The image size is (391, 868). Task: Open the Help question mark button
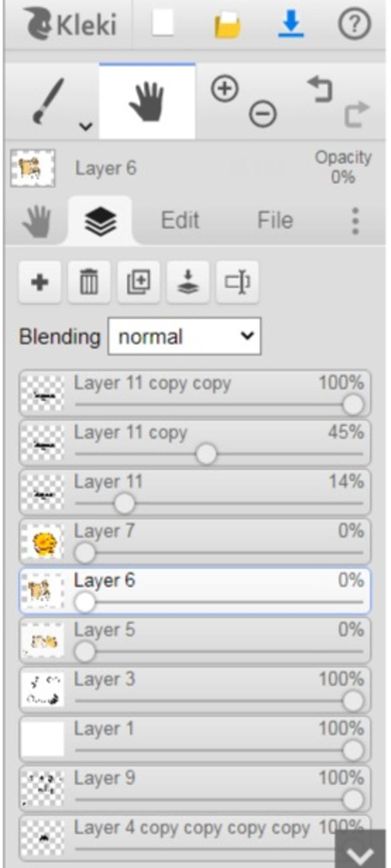tap(354, 24)
